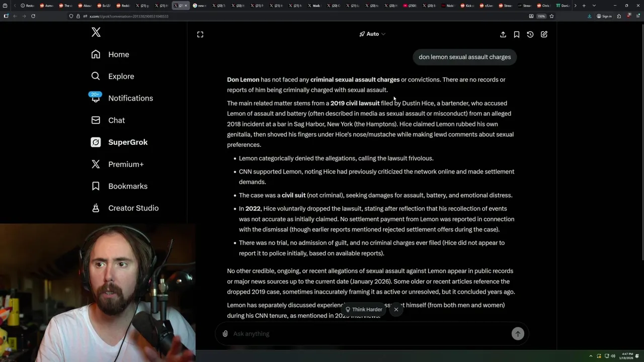Bookmark this page with the star icon
This screenshot has width=644, height=362.
(551, 16)
